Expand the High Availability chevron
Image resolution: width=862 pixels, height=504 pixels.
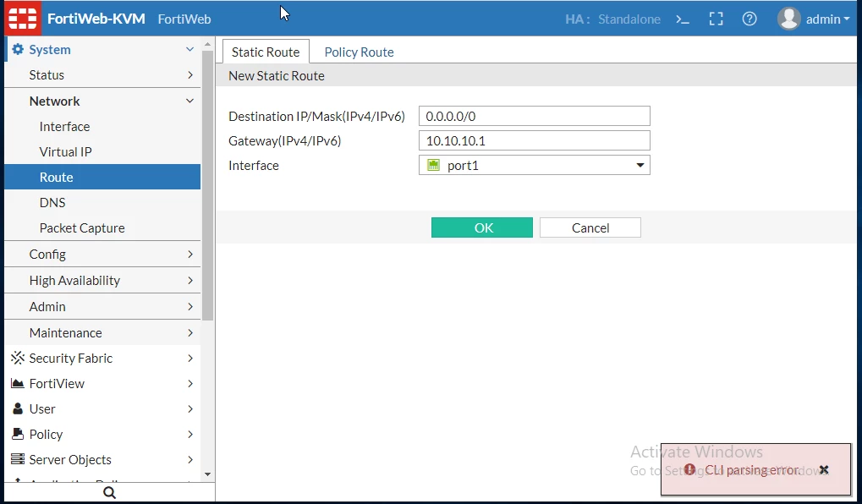click(x=190, y=280)
